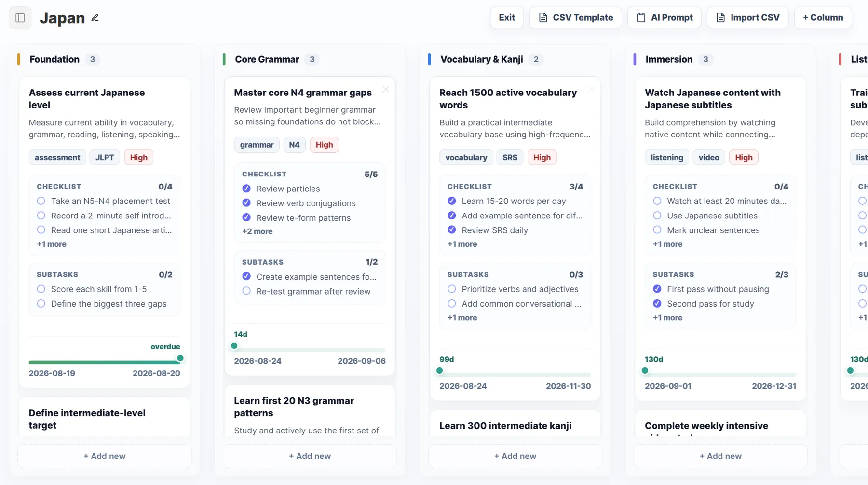This screenshot has height=485, width=868.
Task: Click the Exit button
Action: [x=507, y=17]
